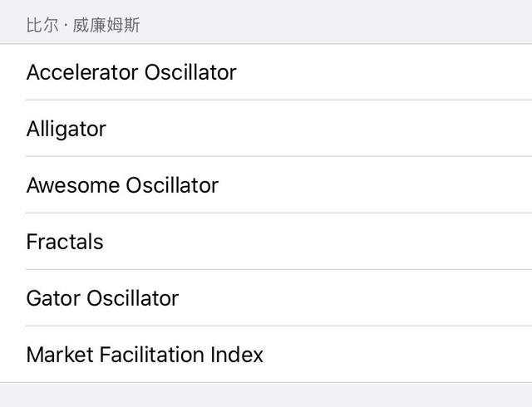Click blank space in the Awesome Oscillator row

[375, 185]
